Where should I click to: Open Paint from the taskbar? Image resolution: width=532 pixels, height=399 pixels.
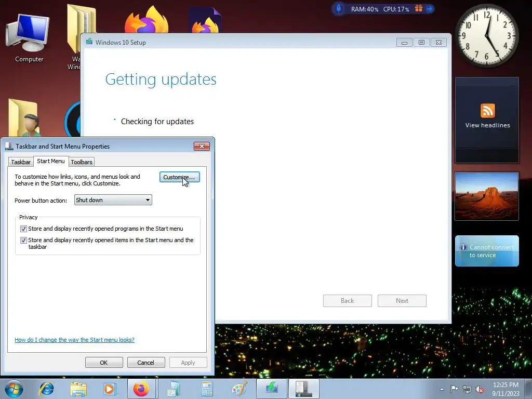point(239,389)
